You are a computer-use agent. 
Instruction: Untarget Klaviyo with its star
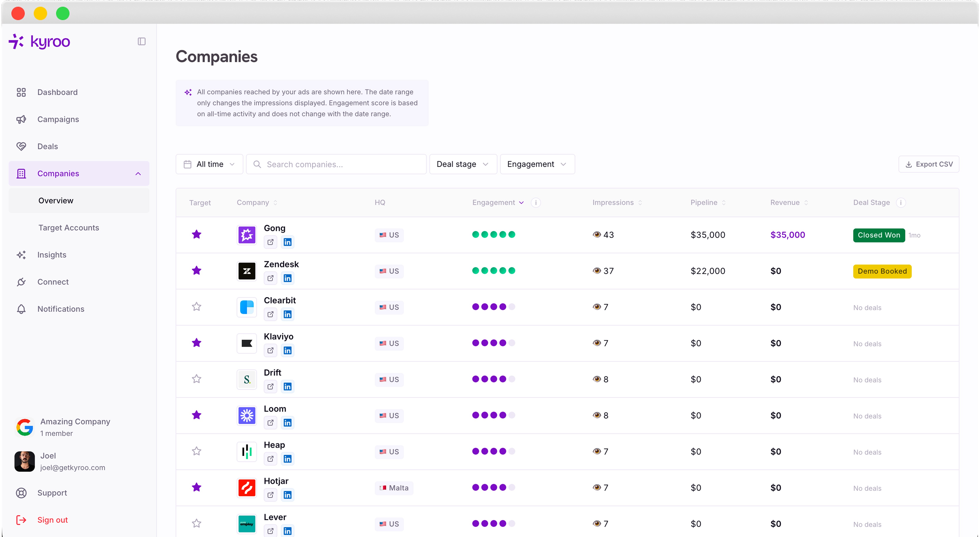(x=196, y=343)
